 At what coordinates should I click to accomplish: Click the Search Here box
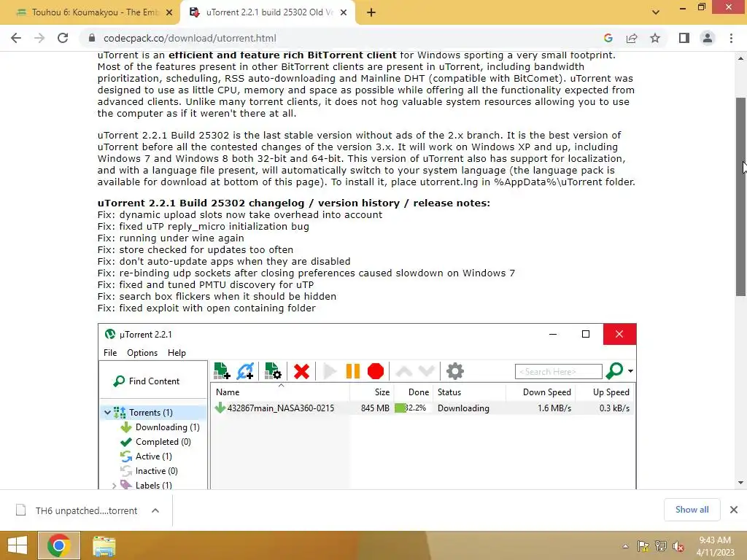click(558, 371)
